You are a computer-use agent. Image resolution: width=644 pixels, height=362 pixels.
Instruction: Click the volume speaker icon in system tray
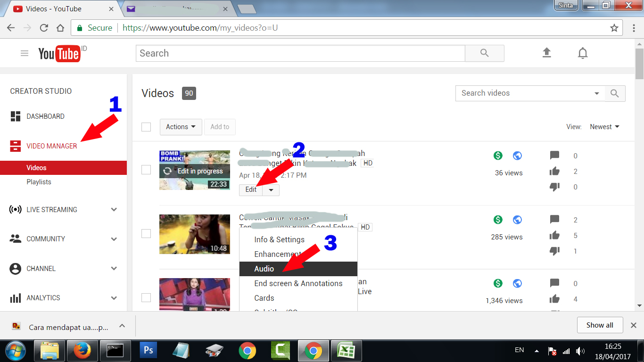(x=580, y=351)
